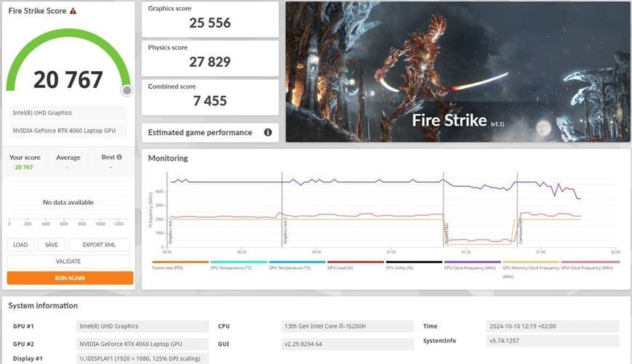This screenshot has width=632, height=364.
Task: Click the No data available chart area
Action: pos(68,202)
